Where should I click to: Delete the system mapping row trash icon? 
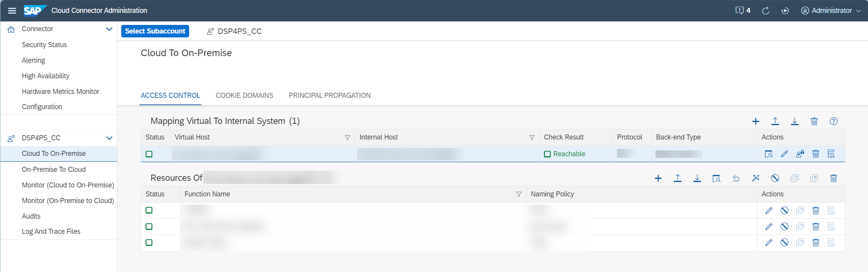816,154
